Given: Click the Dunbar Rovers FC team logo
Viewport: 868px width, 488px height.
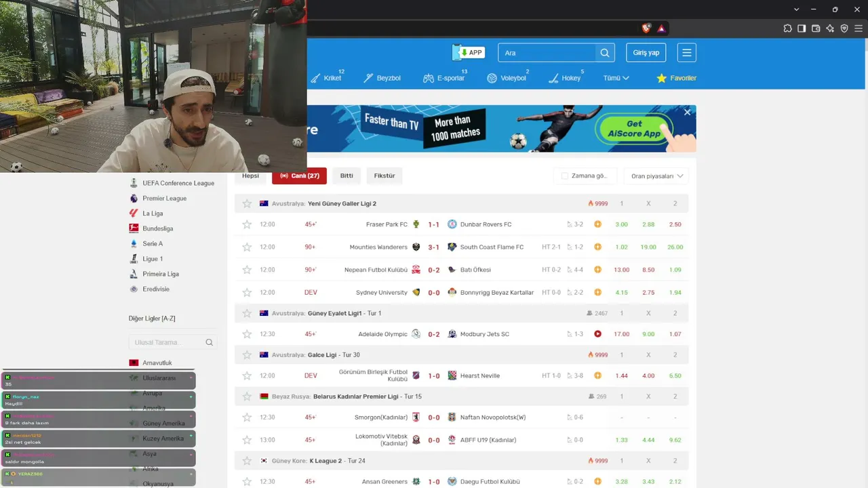Looking at the screenshot, I should pyautogui.click(x=452, y=224).
